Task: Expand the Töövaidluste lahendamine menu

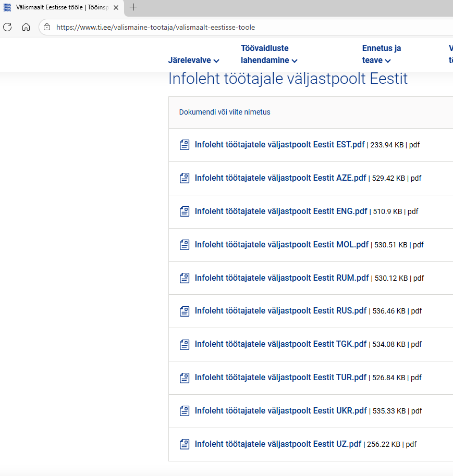Action: [x=268, y=55]
